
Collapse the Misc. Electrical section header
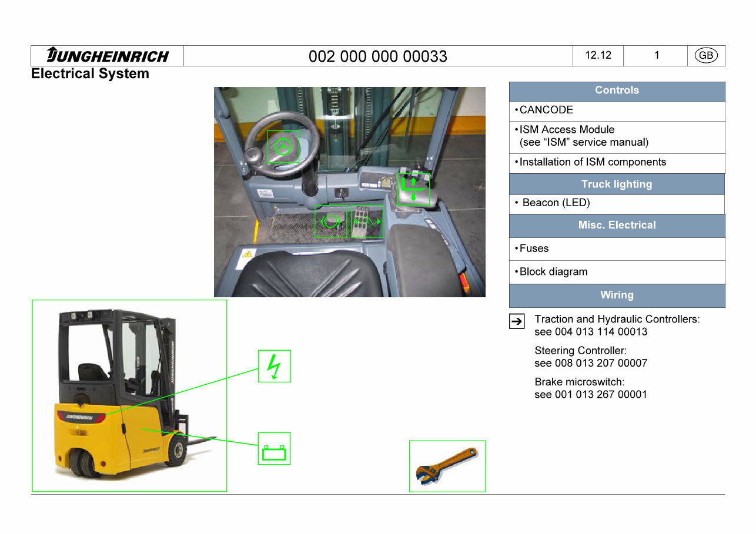point(617,225)
